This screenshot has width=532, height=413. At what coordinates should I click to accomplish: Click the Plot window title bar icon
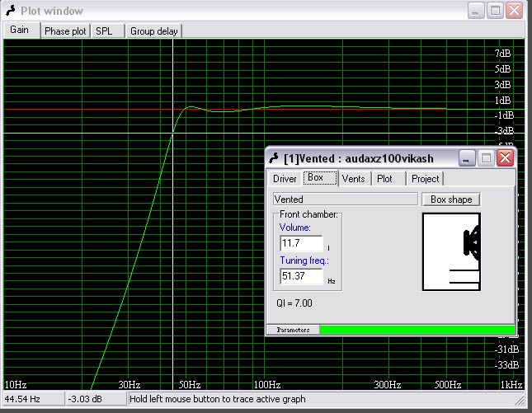pyautogui.click(x=11, y=11)
